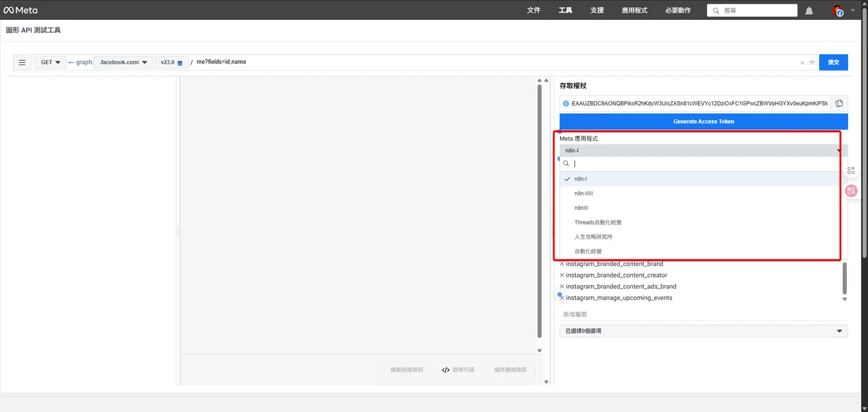This screenshot has height=412, width=868.
Task: Click the Meta logo
Action: coord(20,10)
